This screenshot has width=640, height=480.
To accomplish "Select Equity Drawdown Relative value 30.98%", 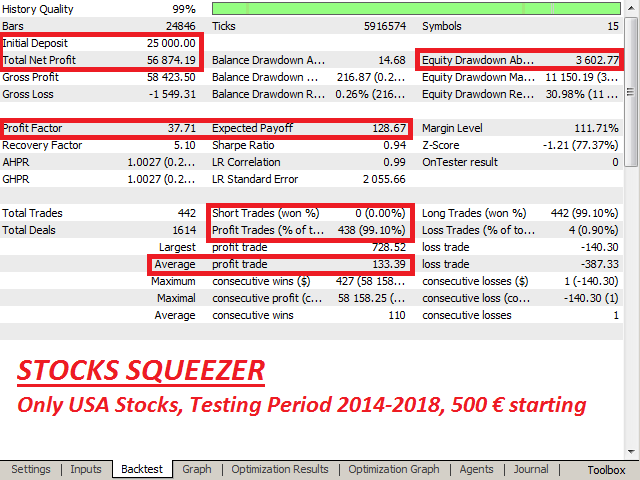I will pos(582,94).
